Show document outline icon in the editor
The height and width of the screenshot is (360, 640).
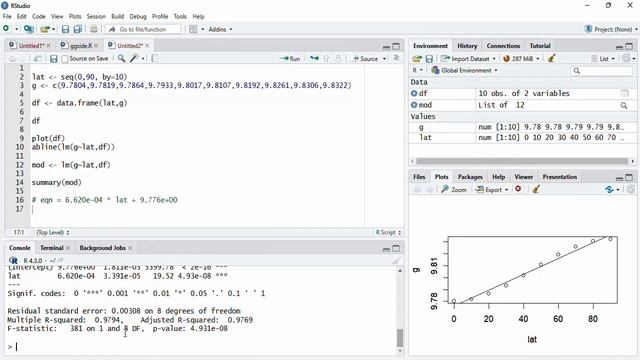point(396,58)
